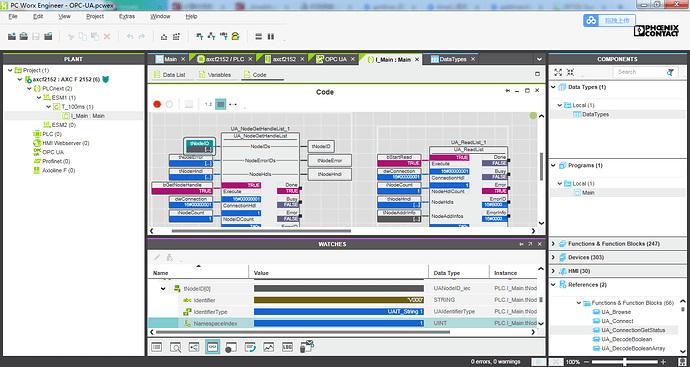Select the active watches panel icon
The image size is (690, 367).
pyautogui.click(x=213, y=347)
